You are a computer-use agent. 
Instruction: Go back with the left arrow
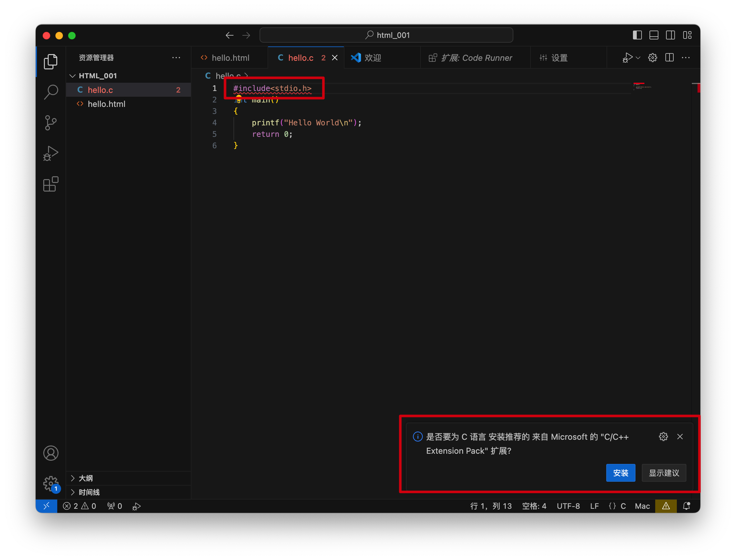230,35
